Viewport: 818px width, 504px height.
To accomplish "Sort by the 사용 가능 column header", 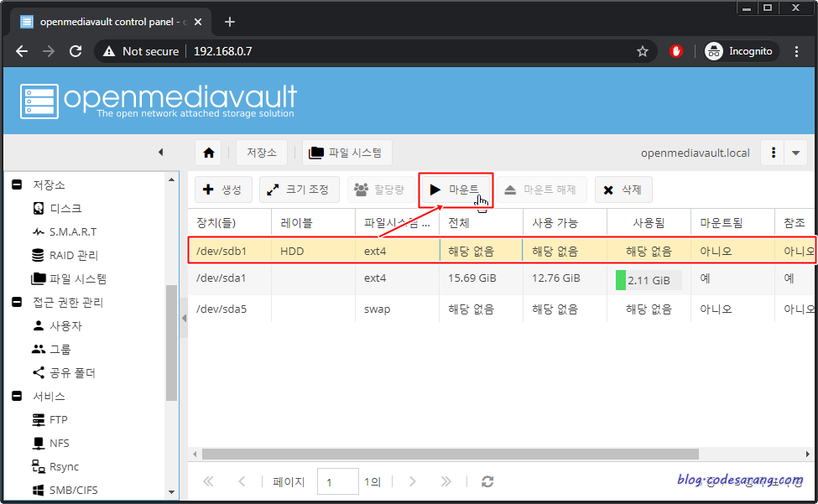I will (x=565, y=222).
